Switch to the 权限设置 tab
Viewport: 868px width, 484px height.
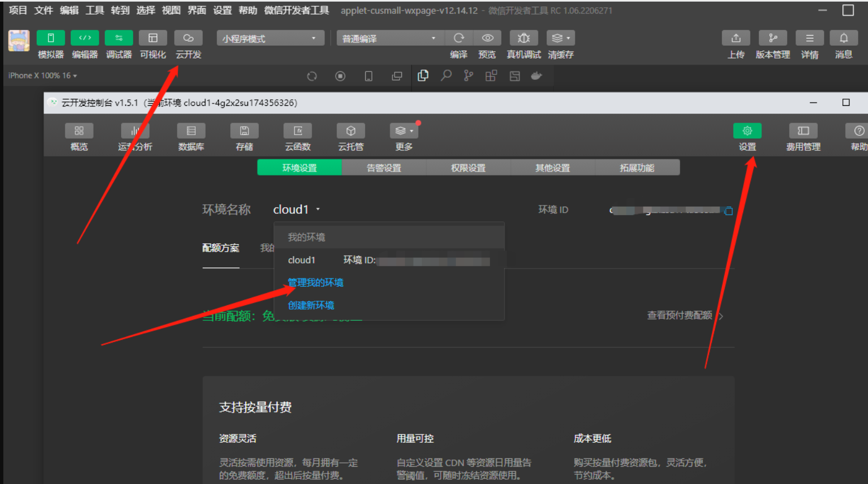(468, 168)
